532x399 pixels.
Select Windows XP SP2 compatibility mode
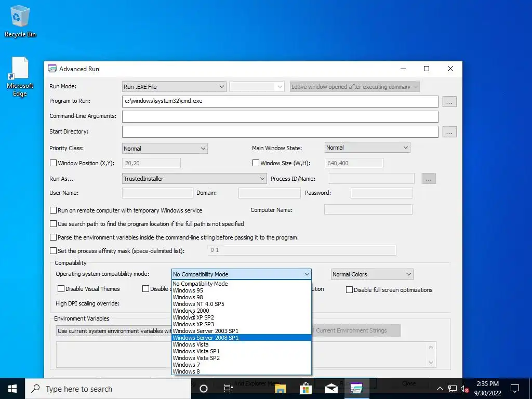241,317
